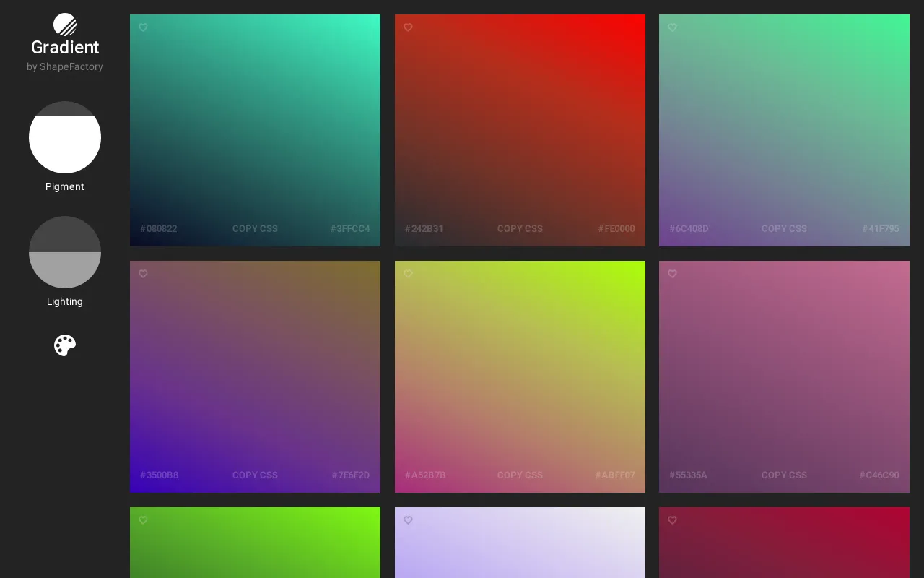The image size is (924, 578).
Task: Click the #3FFCC4 hex code
Action: 350,229
